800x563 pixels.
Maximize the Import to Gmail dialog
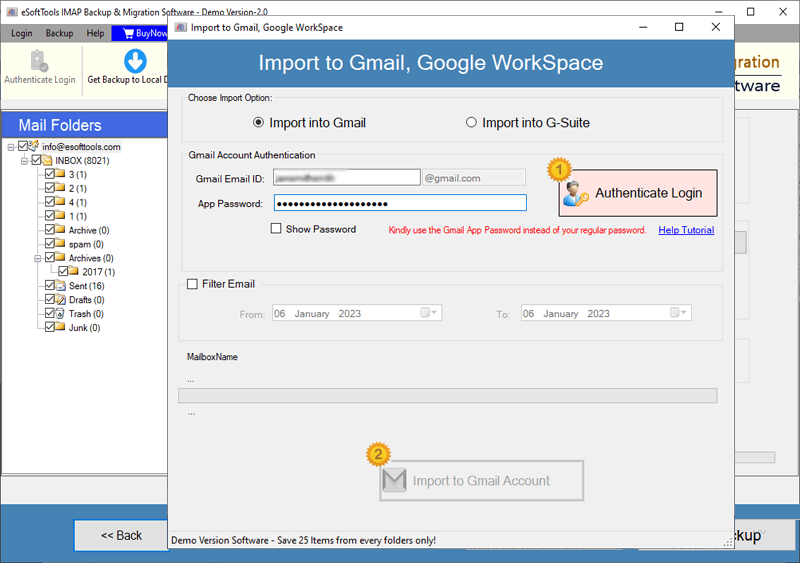click(x=679, y=27)
